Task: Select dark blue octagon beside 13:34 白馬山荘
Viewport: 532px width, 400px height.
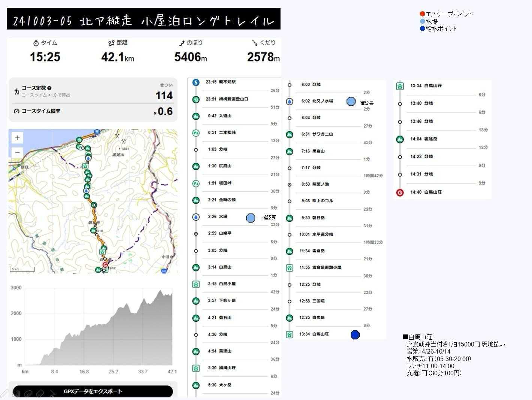Action: coord(355,335)
